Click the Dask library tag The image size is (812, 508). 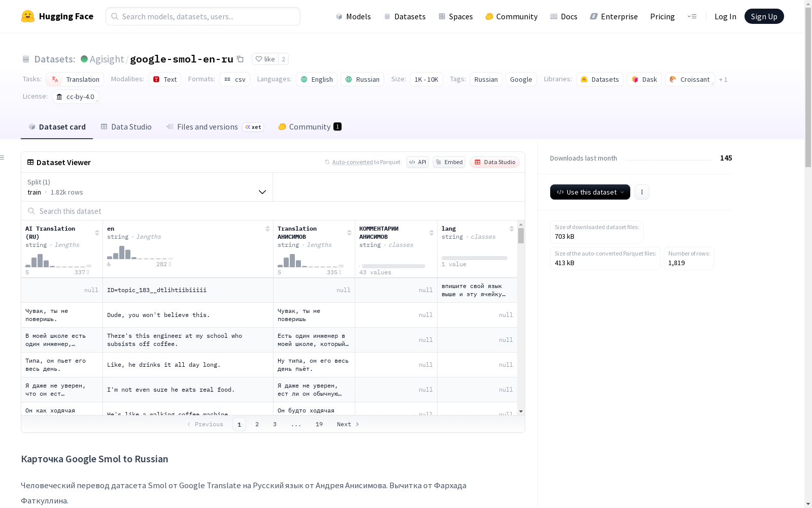tap(645, 79)
